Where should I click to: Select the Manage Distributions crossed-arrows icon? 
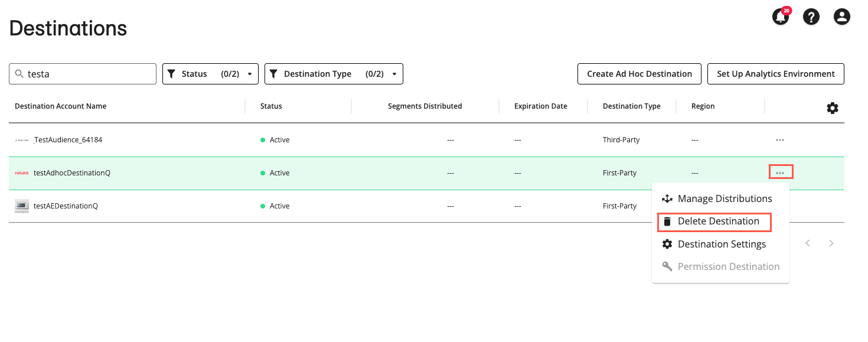667,198
